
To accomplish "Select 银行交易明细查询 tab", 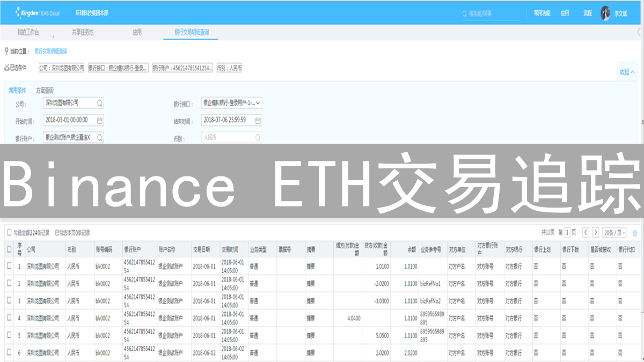I will coord(192,32).
